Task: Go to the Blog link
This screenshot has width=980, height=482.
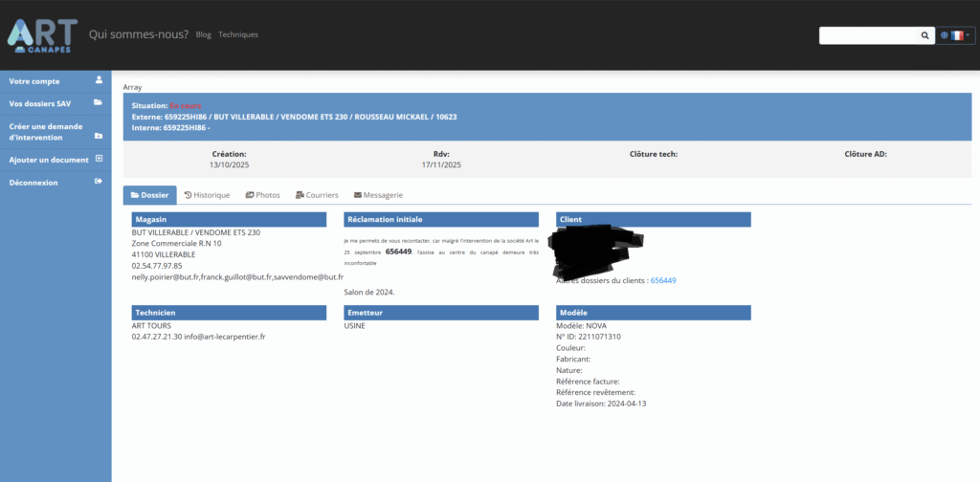Action: click(x=203, y=34)
